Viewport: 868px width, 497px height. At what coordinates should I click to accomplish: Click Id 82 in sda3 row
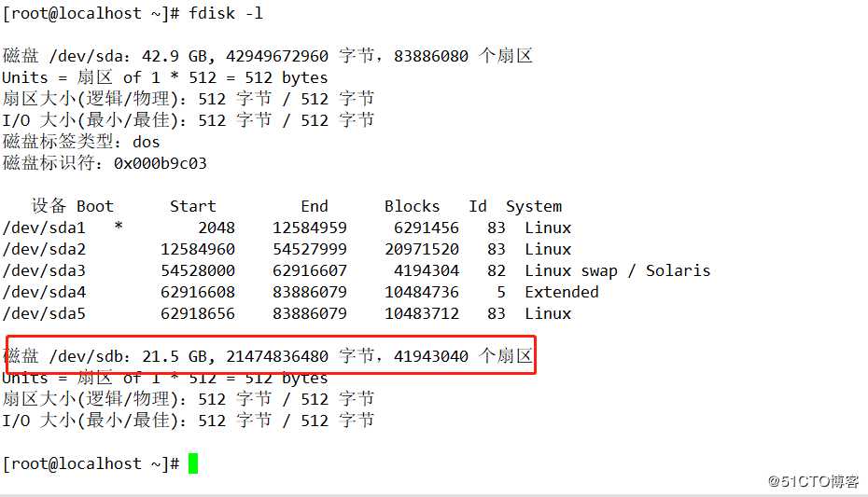496,271
